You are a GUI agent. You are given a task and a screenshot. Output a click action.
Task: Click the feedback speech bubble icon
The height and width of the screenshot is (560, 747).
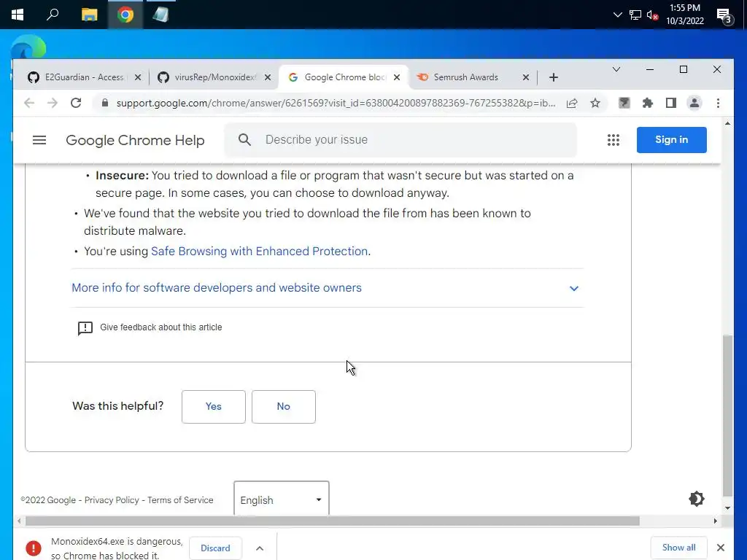[x=85, y=328]
